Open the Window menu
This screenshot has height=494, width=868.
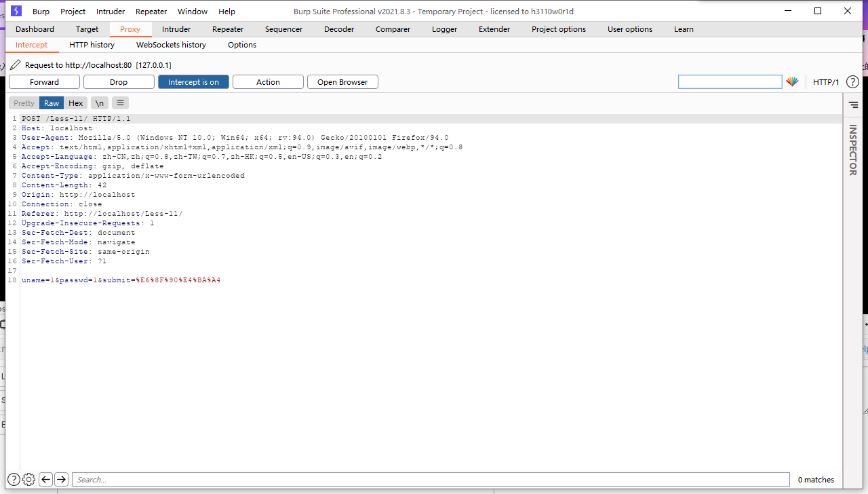[x=193, y=12]
